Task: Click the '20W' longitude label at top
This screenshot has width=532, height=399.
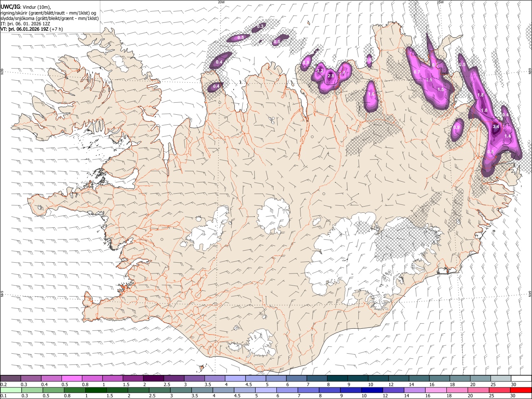Action: (221, 2)
